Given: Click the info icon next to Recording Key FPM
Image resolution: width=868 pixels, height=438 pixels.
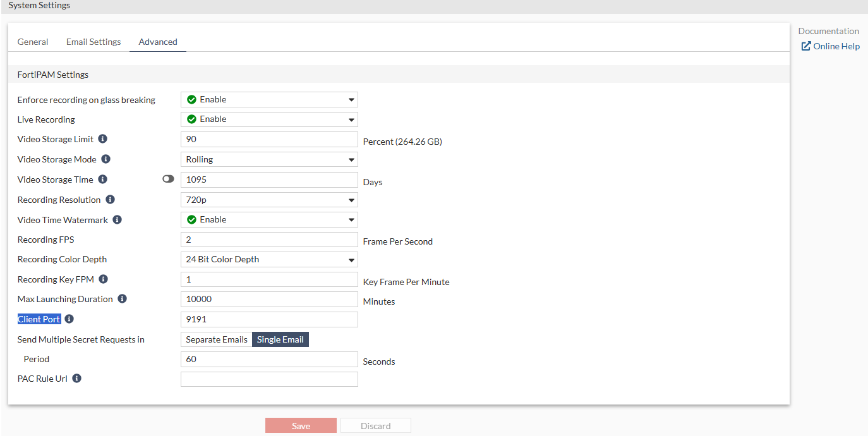Looking at the screenshot, I should click(x=102, y=279).
